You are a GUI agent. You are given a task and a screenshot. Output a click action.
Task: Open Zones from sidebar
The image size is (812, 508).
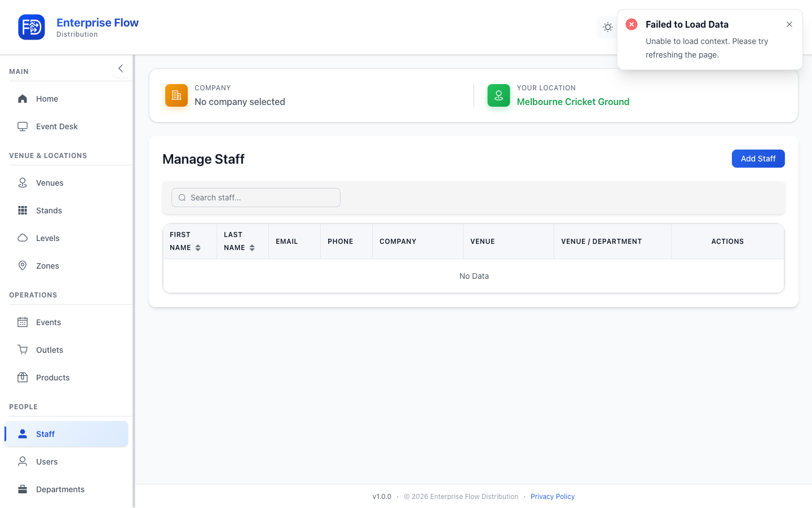tap(67, 266)
